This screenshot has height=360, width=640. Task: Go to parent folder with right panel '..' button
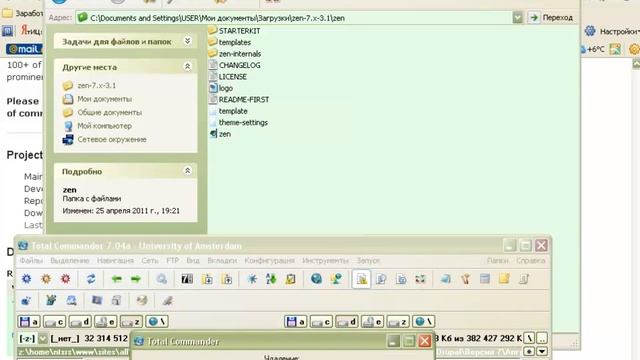click(x=542, y=338)
